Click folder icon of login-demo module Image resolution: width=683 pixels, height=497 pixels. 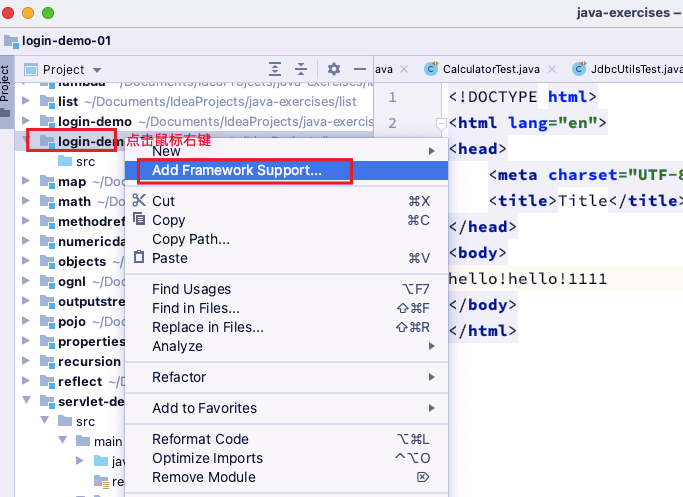pos(47,122)
